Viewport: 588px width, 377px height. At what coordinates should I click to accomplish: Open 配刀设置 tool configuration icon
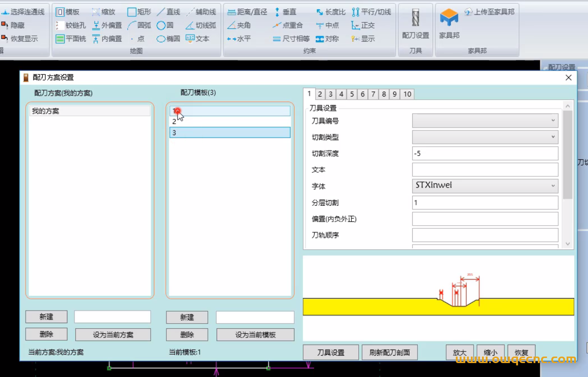[416, 23]
